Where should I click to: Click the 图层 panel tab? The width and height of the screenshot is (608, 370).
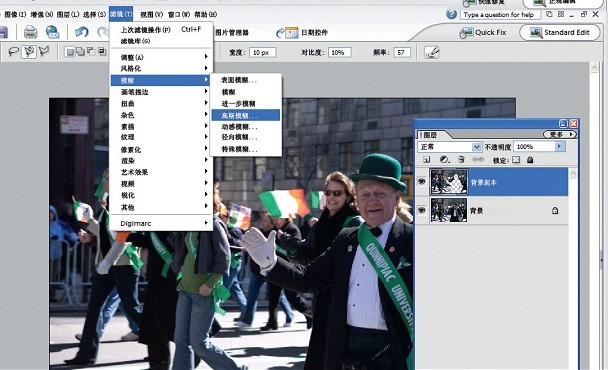pos(430,135)
